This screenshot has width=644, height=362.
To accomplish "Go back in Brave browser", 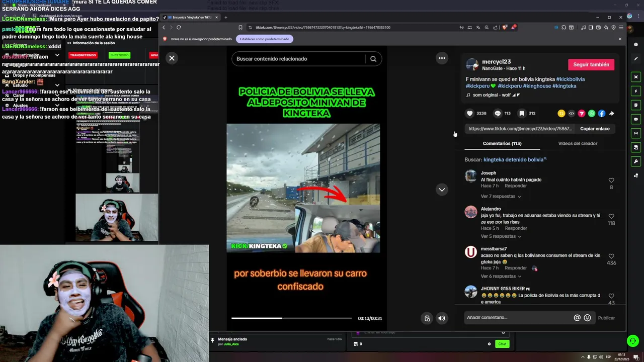I will coord(164,27).
